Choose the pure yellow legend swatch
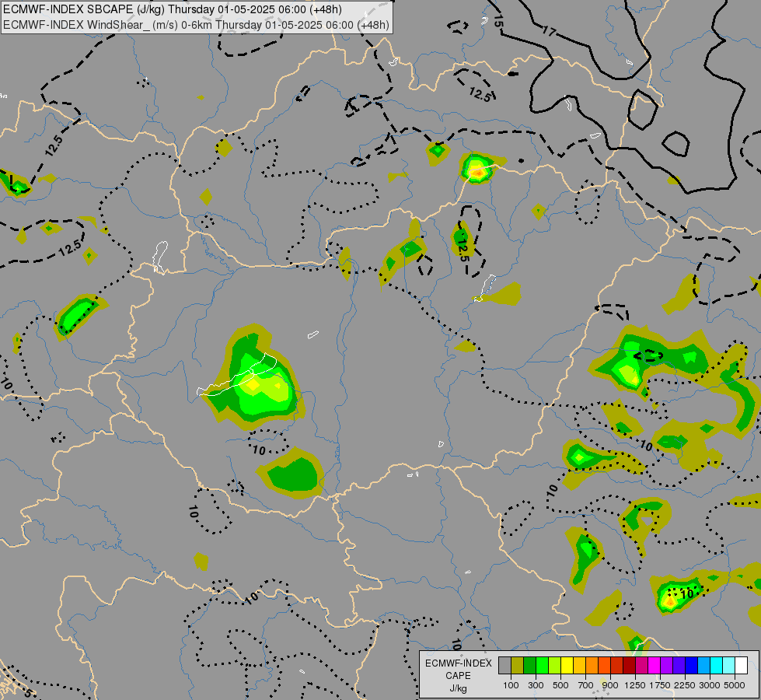 (567, 665)
